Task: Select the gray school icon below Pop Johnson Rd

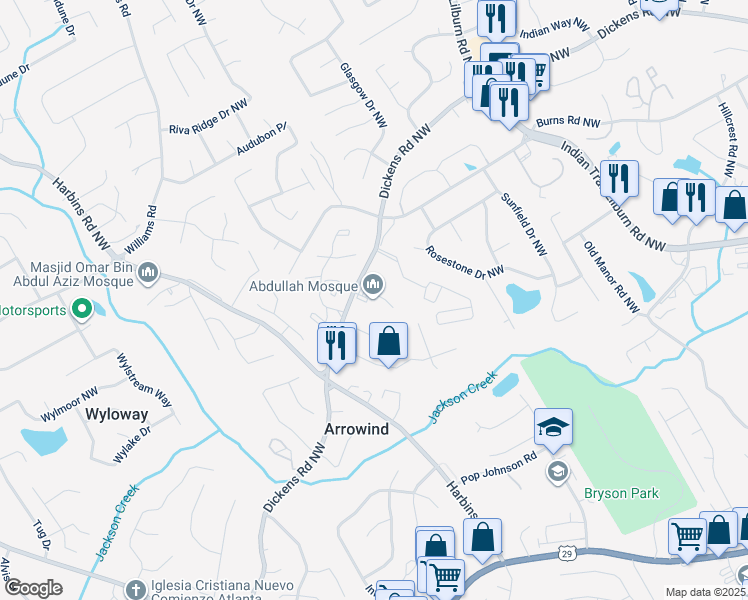Action: 558,472
